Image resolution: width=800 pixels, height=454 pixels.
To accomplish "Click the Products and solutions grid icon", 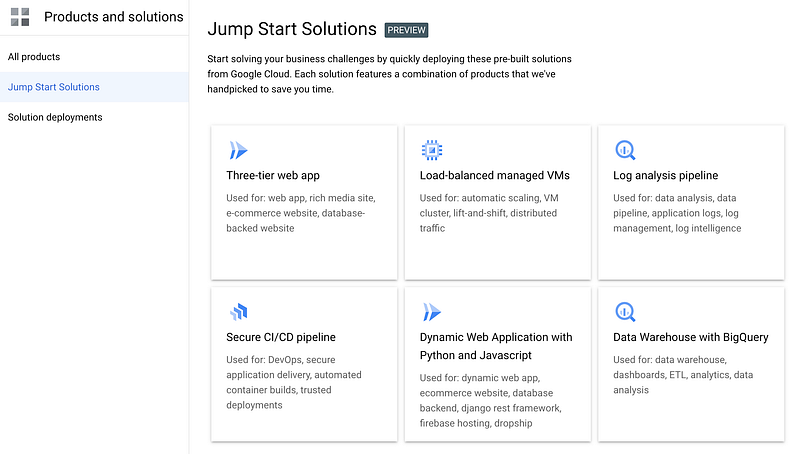I will pyautogui.click(x=20, y=17).
